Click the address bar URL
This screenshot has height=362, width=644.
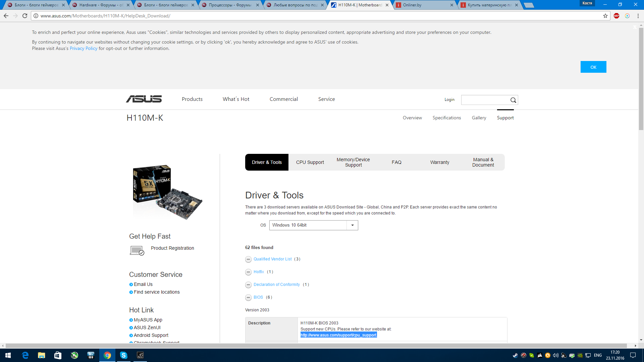(105, 16)
